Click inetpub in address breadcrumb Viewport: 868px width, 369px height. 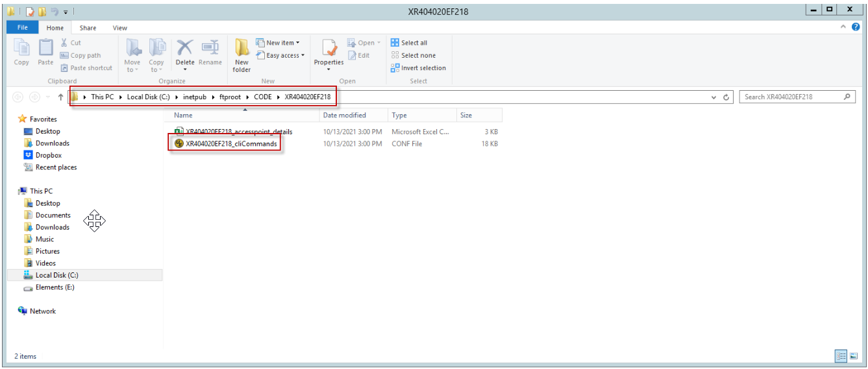click(195, 97)
